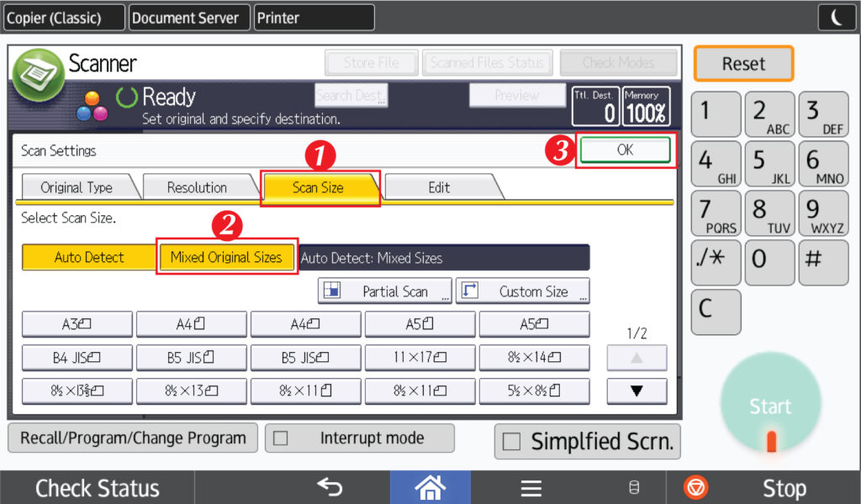This screenshot has height=504, width=861.
Task: Toggle Interrupt mode checkbox
Action: coord(281,438)
